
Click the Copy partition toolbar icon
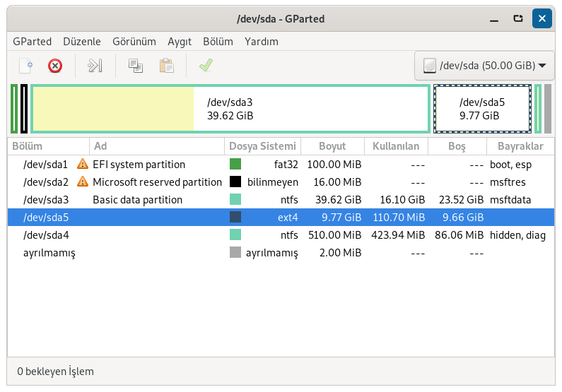point(136,66)
